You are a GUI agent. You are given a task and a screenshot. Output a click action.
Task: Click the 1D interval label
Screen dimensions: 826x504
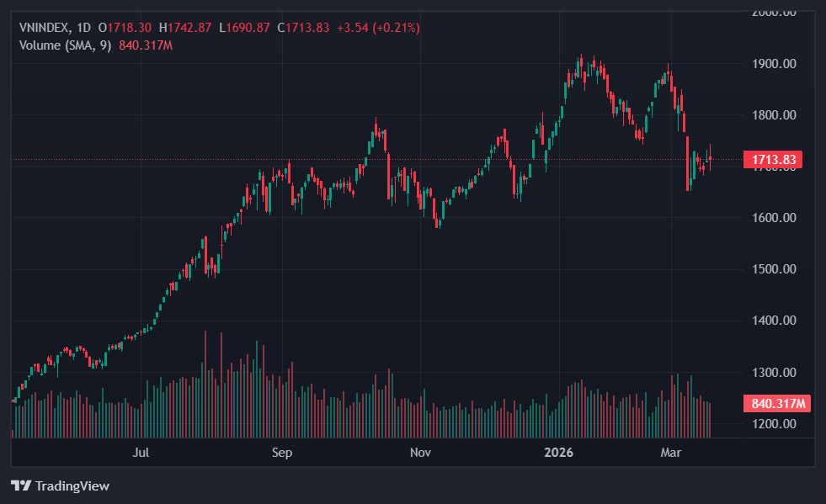point(83,28)
